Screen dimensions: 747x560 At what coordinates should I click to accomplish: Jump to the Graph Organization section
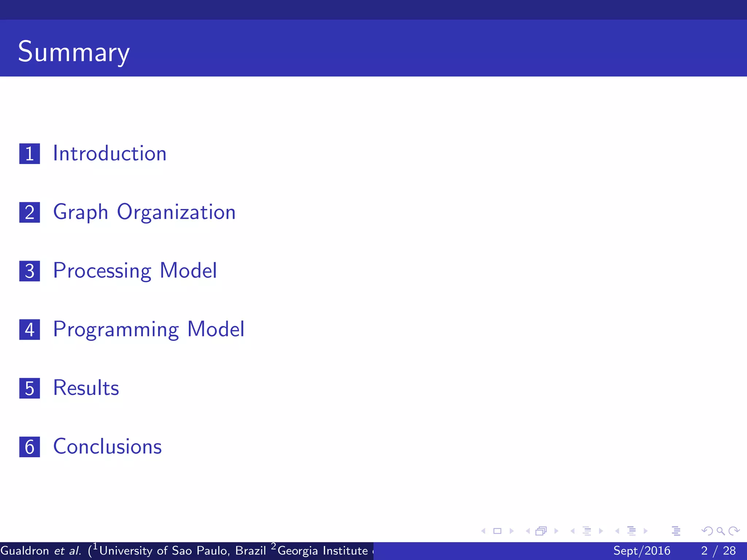pyautogui.click(x=144, y=212)
